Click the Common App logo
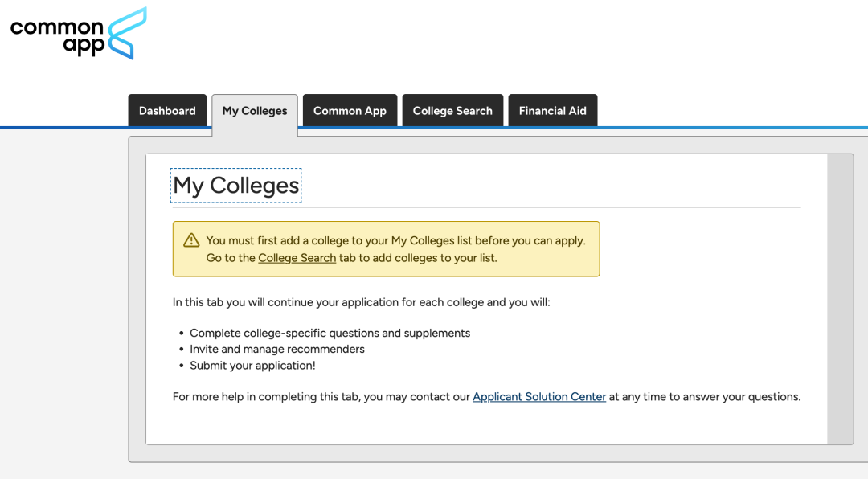The image size is (868, 479). 79,33
